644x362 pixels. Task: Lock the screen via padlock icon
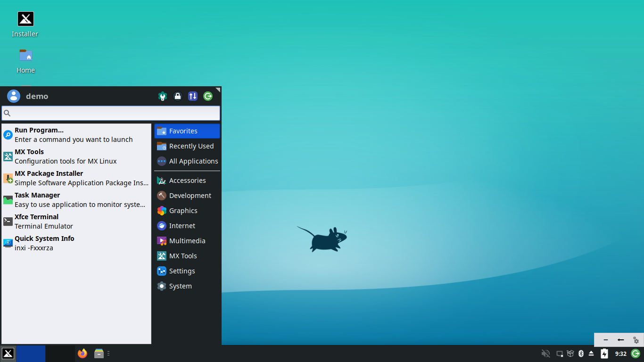coord(178,96)
